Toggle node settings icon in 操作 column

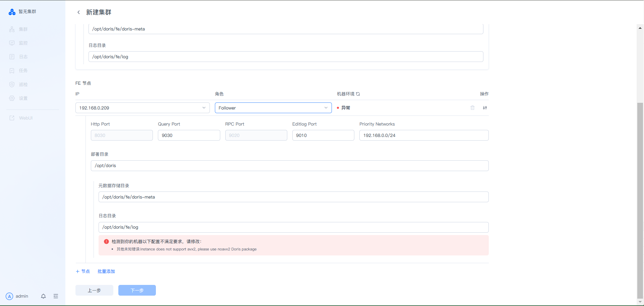coord(485,108)
